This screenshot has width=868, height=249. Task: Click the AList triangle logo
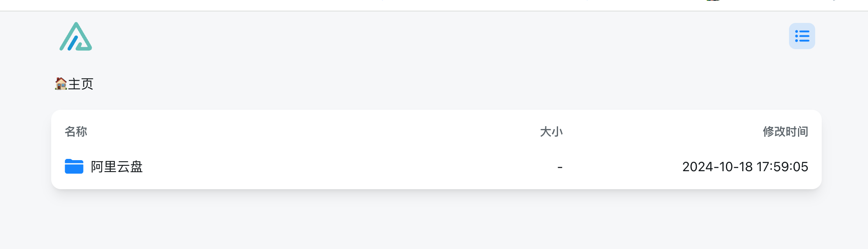click(x=76, y=36)
